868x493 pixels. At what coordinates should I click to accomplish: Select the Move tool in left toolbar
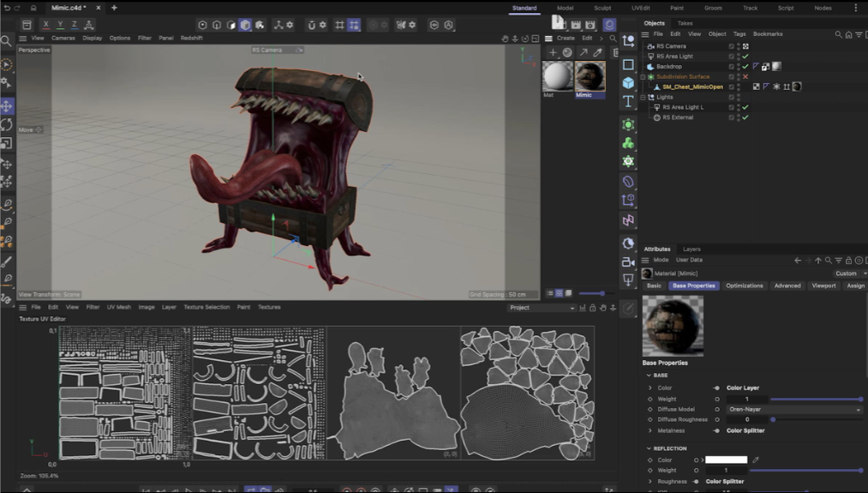pos(7,105)
